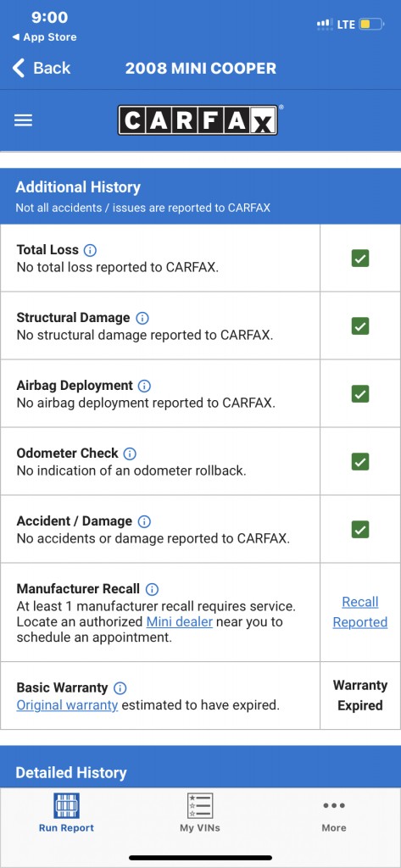Open the Run Report tab
Viewport: 401px width, 868px height.
click(x=66, y=812)
